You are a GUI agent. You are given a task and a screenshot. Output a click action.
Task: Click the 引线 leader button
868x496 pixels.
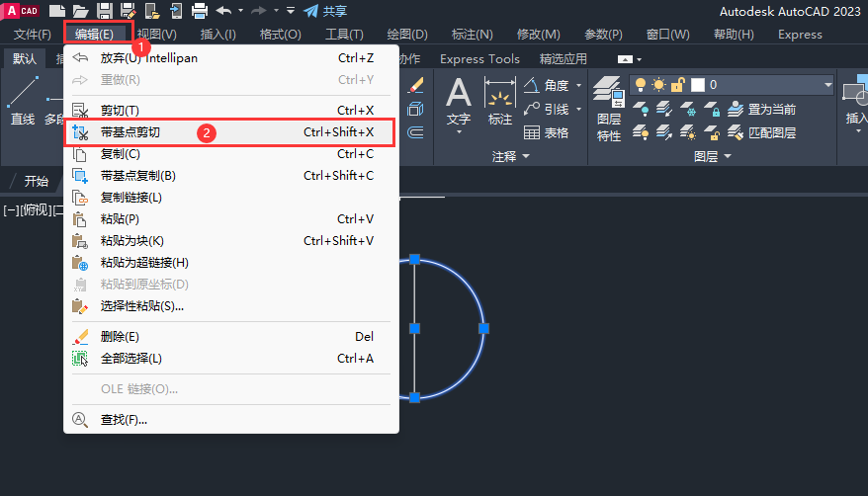pos(547,109)
